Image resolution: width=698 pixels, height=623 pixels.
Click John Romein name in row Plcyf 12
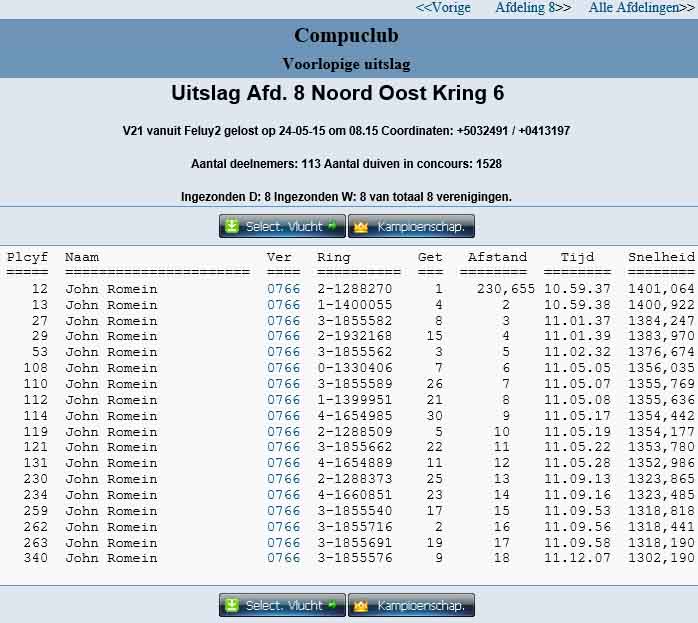pyautogui.click(x=111, y=289)
